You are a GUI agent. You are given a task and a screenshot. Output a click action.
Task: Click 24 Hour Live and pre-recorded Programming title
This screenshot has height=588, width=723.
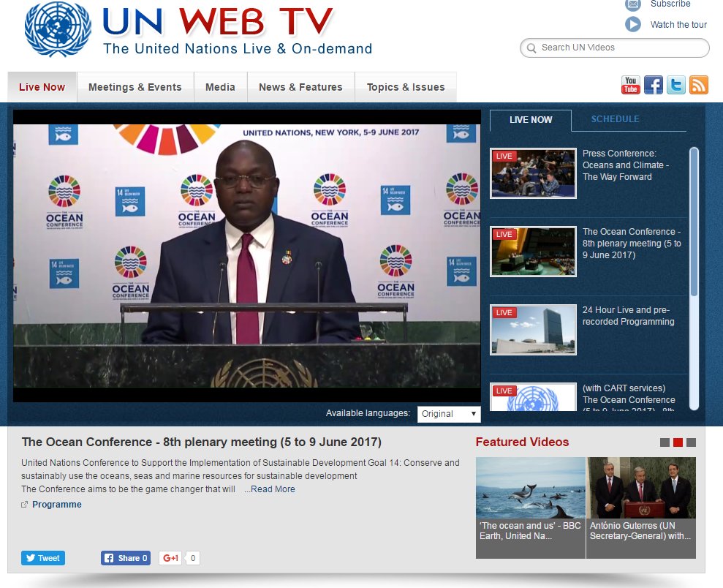coord(628,316)
